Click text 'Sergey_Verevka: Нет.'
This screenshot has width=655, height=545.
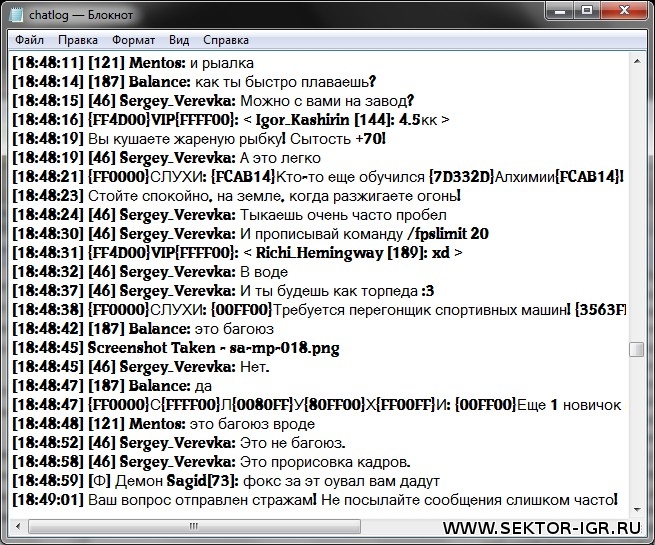click(195, 367)
